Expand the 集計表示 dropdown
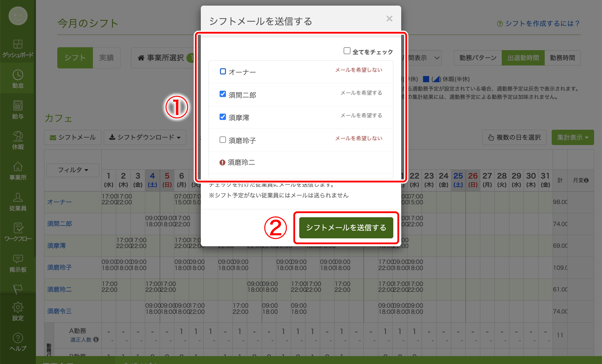Screen dimensions: 602x364 point(572,137)
